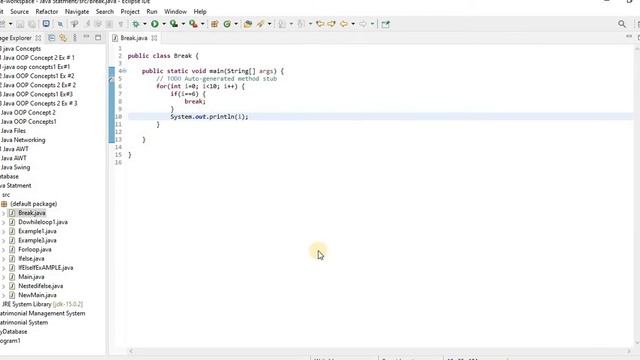Select Example3.java file

37,240
